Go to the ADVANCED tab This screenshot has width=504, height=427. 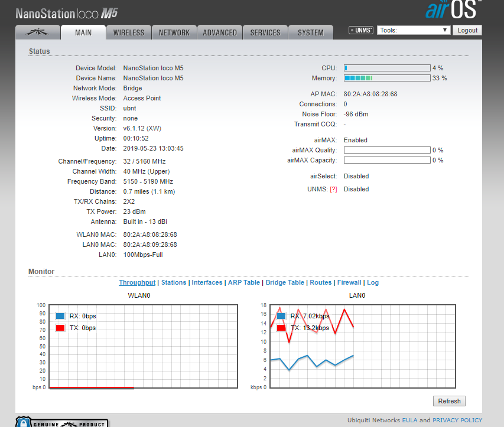pos(220,32)
